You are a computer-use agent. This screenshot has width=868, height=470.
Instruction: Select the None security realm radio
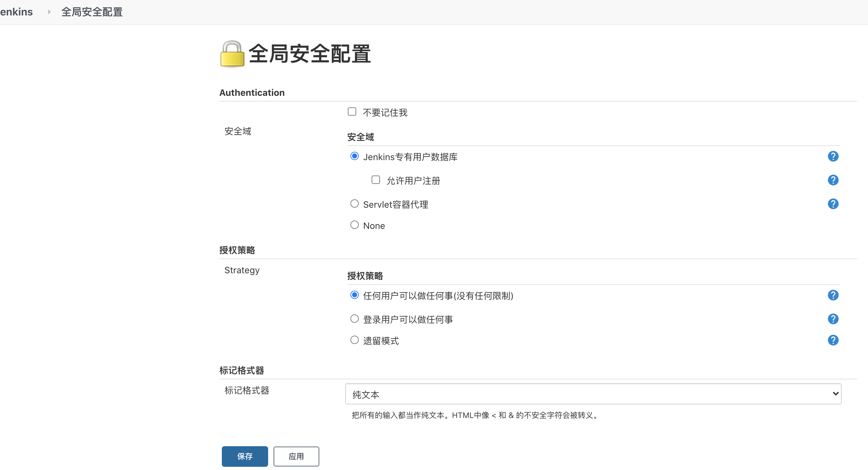coord(354,225)
